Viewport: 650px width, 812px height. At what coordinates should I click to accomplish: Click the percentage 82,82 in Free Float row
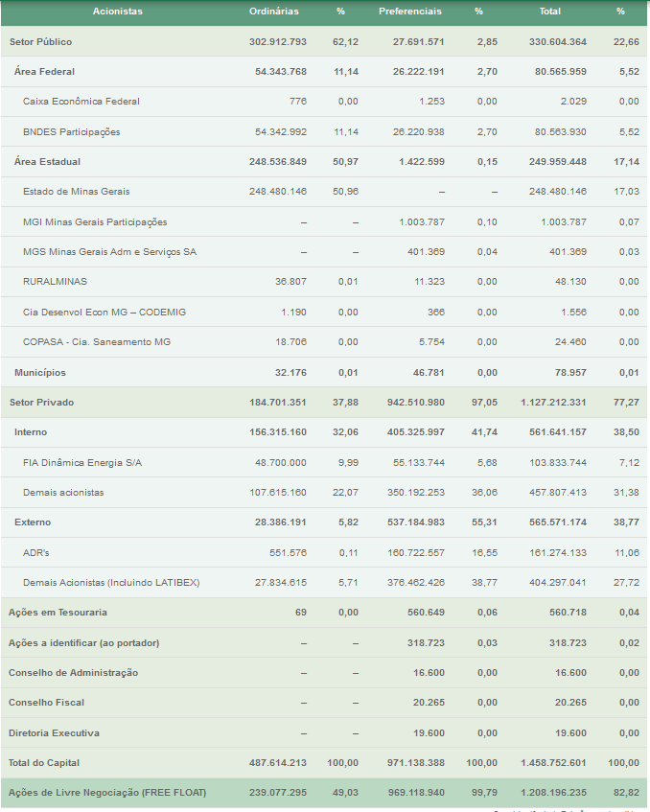click(627, 793)
